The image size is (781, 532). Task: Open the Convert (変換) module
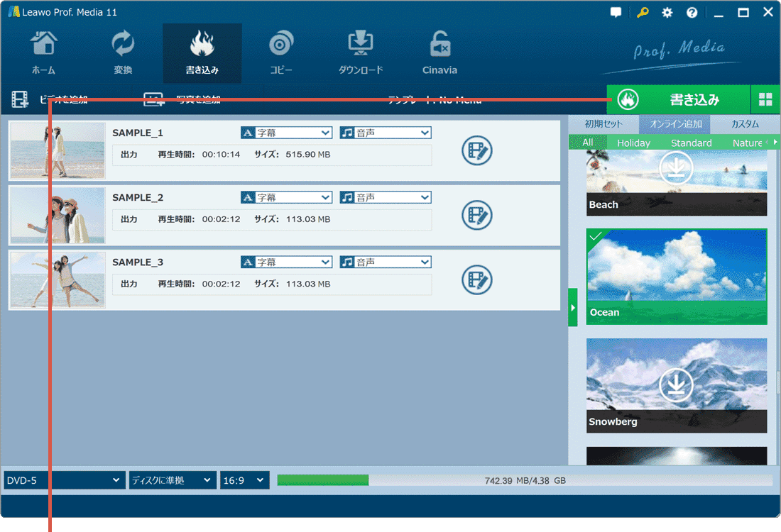pos(123,53)
